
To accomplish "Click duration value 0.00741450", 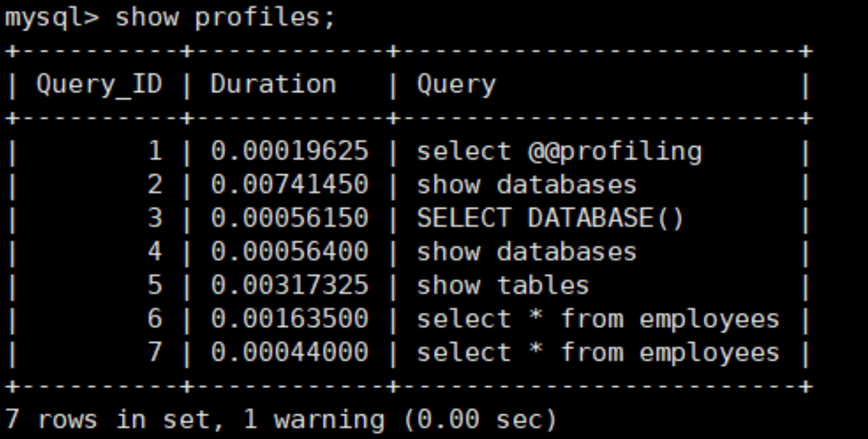I will 289,185.
